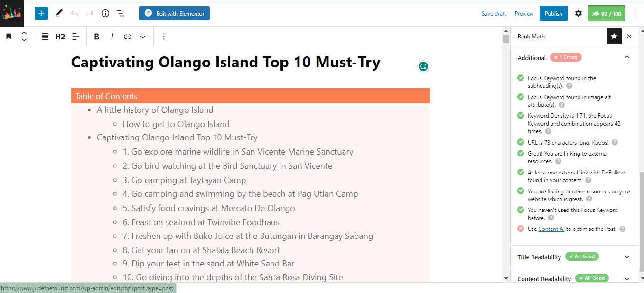Screen dimensions: 644x293
Task: Select the pencil Tools icon
Action: click(x=59, y=13)
